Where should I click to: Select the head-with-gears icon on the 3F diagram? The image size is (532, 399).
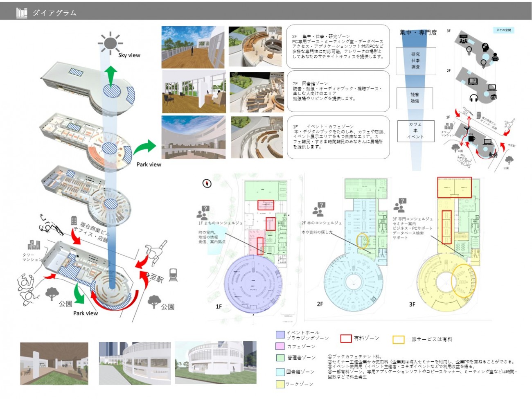[x=485, y=47]
